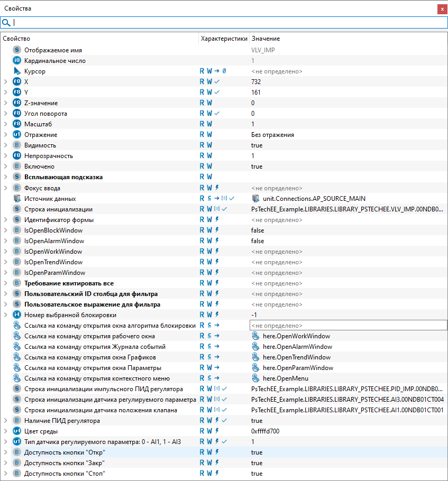Click the i4 icon of Номер выбранной блокировки
Image resolution: width=448 pixels, height=481 pixels.
(17, 315)
